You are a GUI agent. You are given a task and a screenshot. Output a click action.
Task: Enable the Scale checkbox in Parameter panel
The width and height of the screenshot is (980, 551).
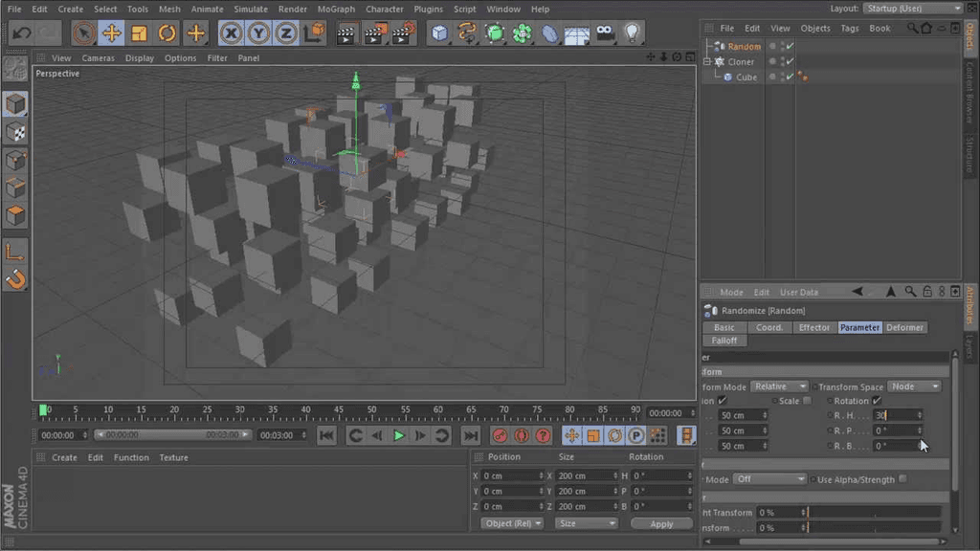click(808, 401)
